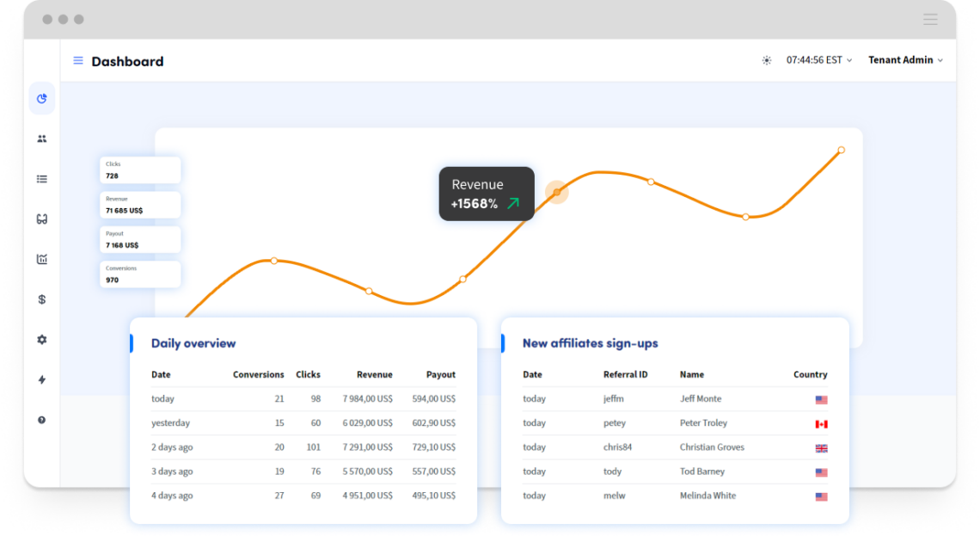Open the help question mark icon
The image size is (980, 536).
point(41,420)
